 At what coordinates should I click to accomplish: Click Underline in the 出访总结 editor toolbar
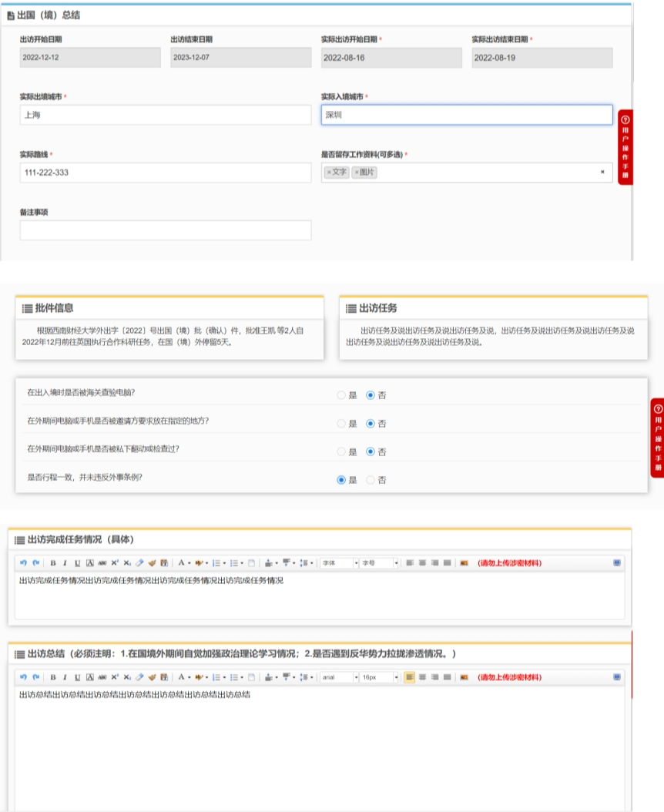pos(77,677)
